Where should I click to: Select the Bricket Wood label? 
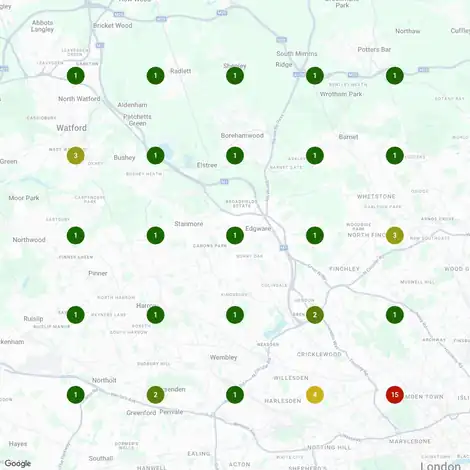click(x=113, y=25)
